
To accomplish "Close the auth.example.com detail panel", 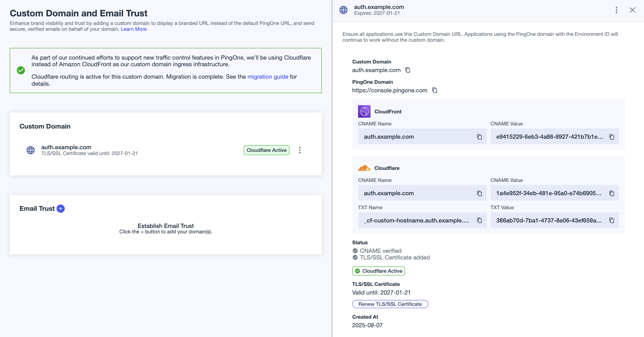I will (632, 10).
